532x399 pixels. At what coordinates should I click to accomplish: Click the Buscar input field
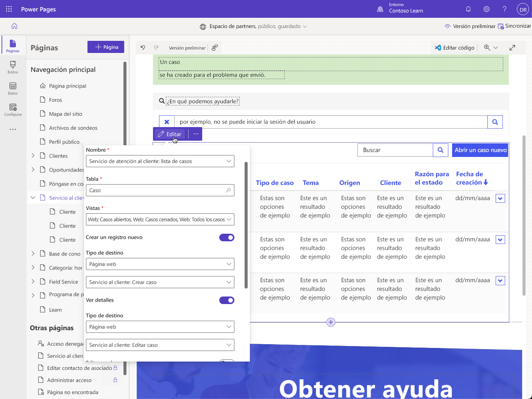click(x=395, y=150)
